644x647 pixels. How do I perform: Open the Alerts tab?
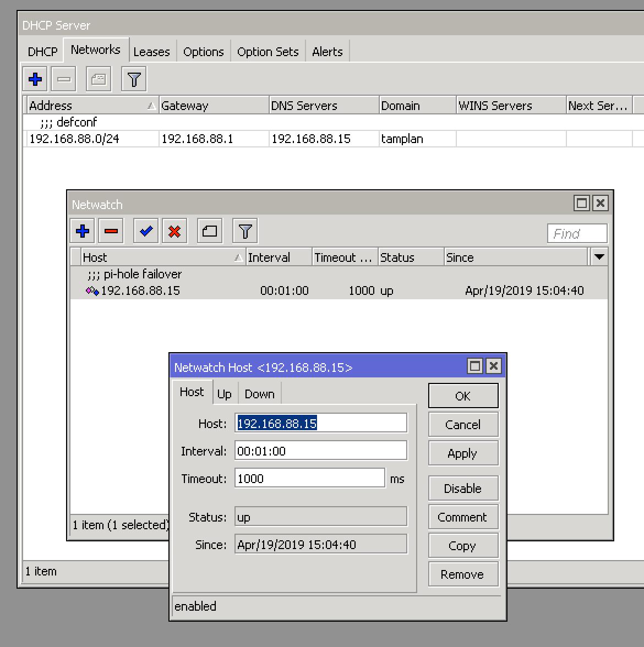coord(328,52)
